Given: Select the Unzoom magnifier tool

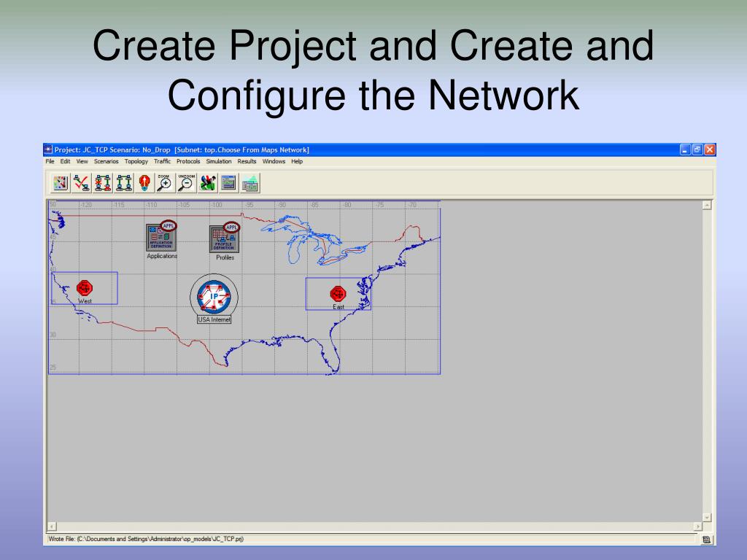Looking at the screenshot, I should click(x=186, y=183).
